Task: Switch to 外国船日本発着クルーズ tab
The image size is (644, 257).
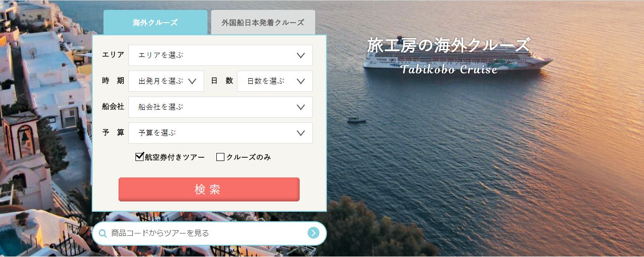Action: tap(263, 22)
